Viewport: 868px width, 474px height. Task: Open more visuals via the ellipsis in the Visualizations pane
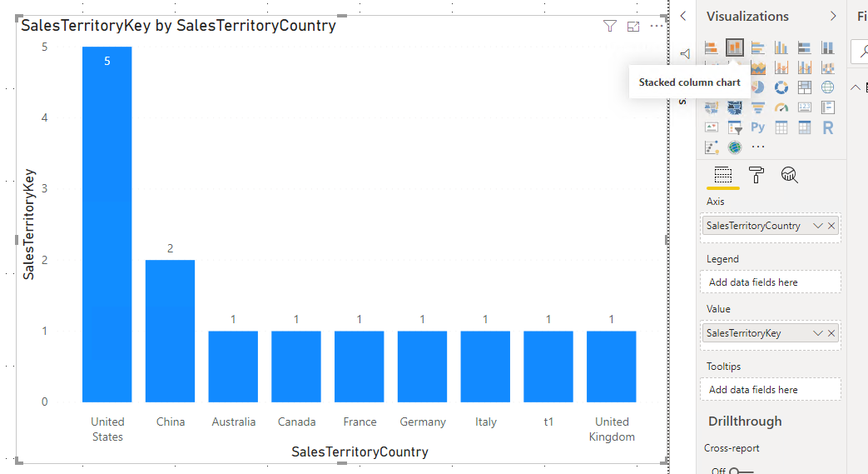point(758,147)
